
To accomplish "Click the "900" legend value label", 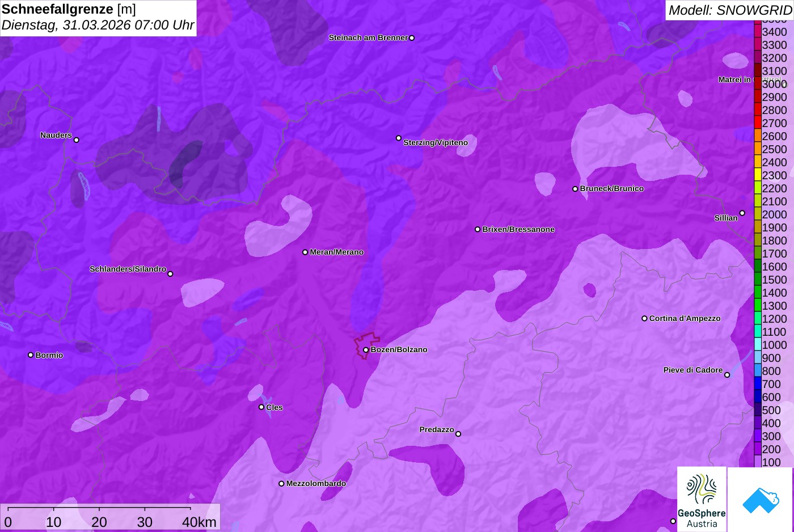I will pos(771,358).
